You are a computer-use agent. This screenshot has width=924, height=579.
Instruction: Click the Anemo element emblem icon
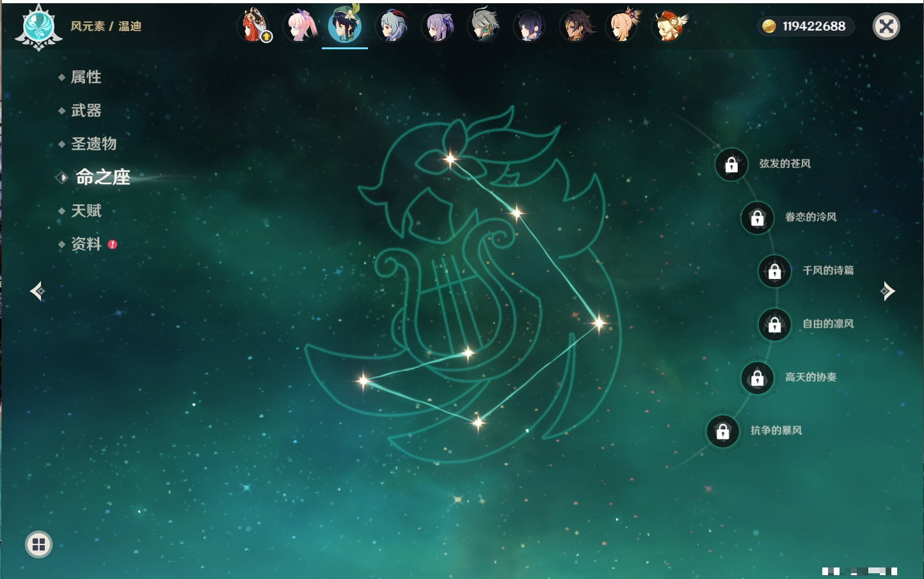pyautogui.click(x=38, y=28)
